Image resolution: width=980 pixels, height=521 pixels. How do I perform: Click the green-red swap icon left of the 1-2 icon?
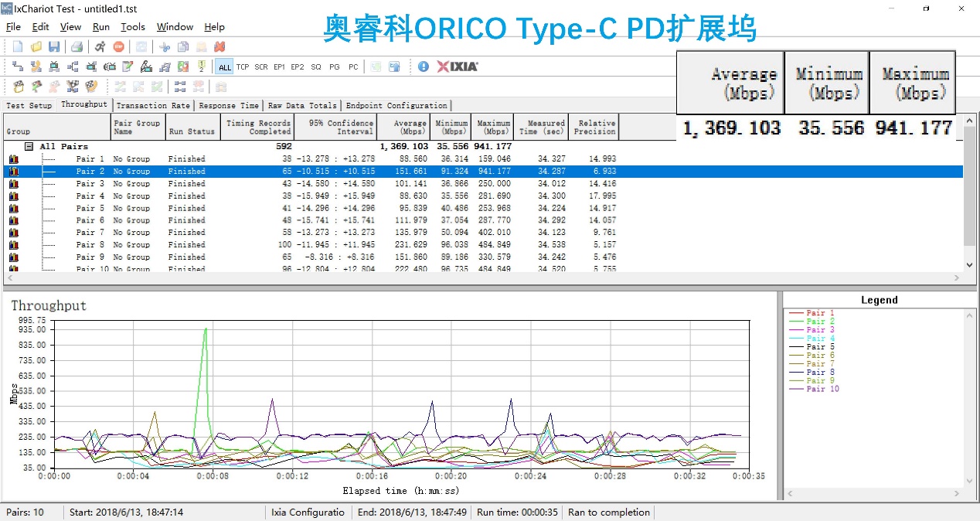[x=183, y=66]
